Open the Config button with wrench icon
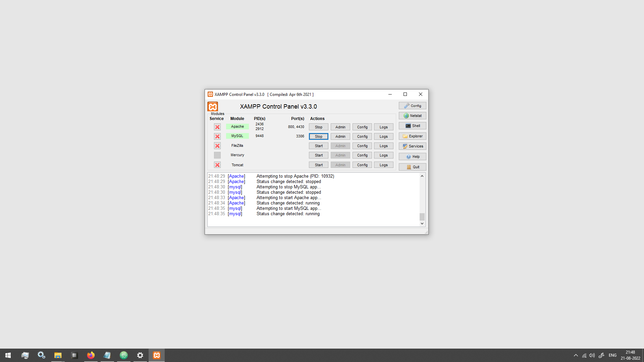644x362 pixels. pos(412,106)
